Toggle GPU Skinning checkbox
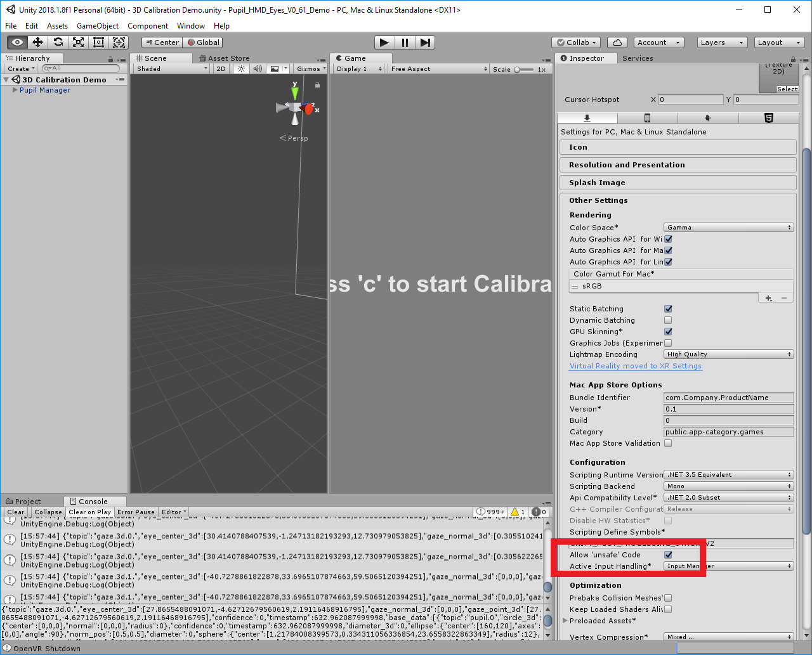The height and width of the screenshot is (655, 812). tap(668, 332)
